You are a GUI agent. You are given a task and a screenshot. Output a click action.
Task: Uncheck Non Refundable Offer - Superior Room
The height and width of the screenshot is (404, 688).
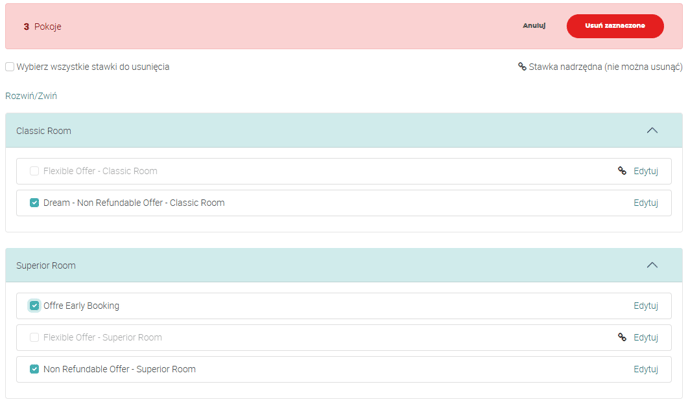35,369
